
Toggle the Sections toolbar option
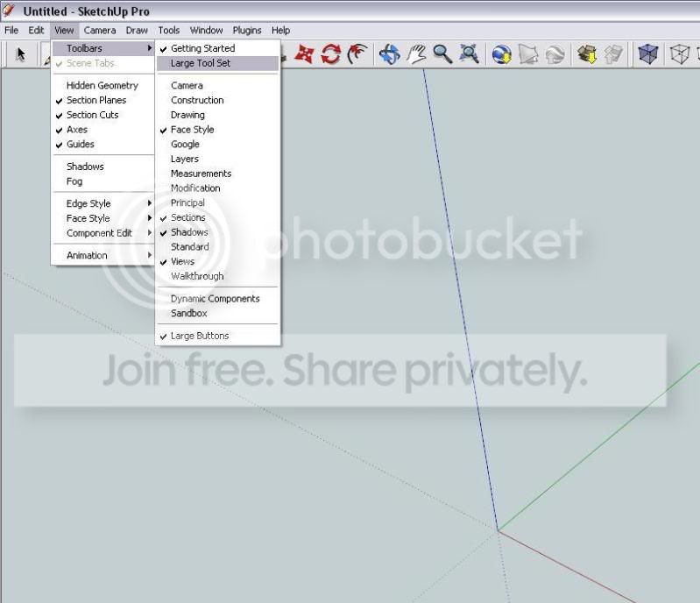coord(218,217)
